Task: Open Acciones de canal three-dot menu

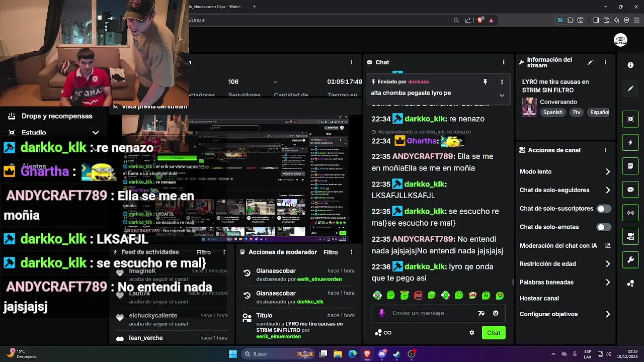Action: [x=605, y=150]
